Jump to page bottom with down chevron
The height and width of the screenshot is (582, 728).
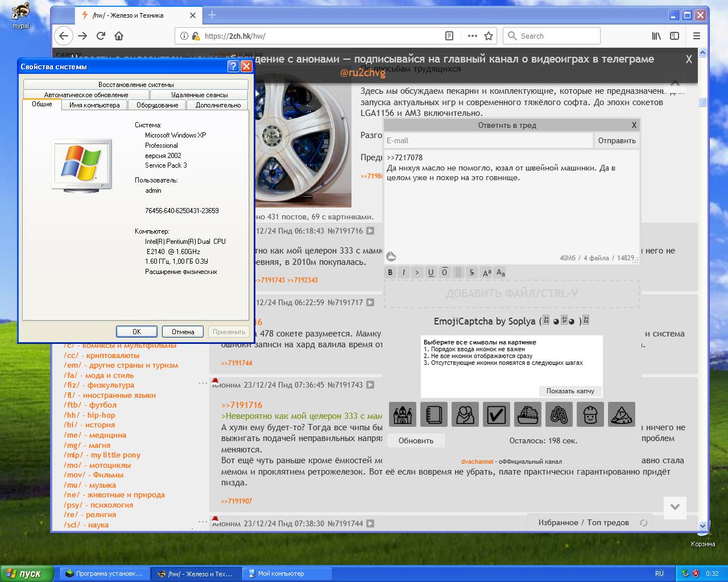[675, 507]
